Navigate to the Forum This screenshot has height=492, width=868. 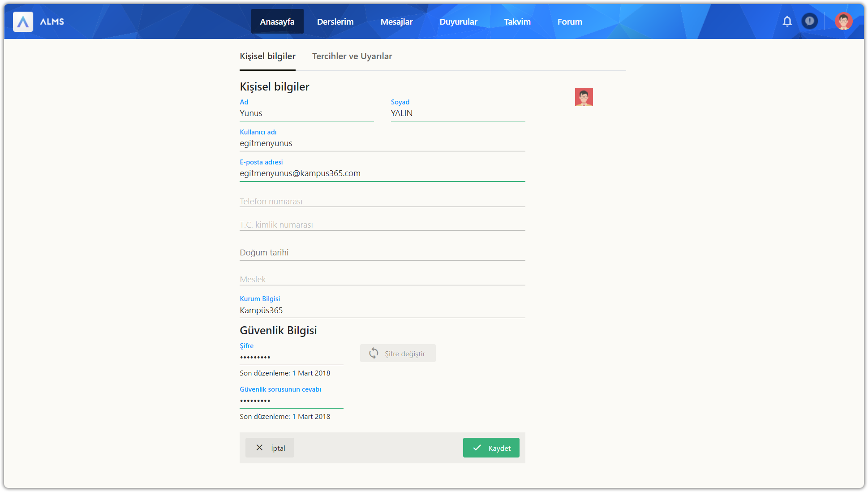click(x=570, y=22)
